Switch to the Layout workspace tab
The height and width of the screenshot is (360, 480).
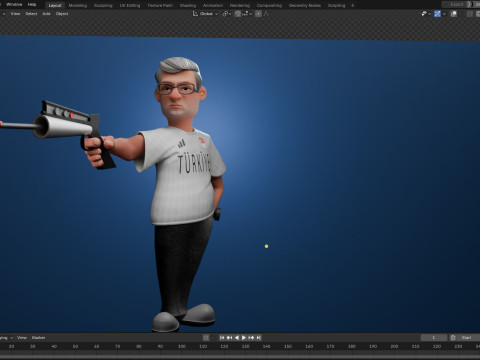pos(55,5)
